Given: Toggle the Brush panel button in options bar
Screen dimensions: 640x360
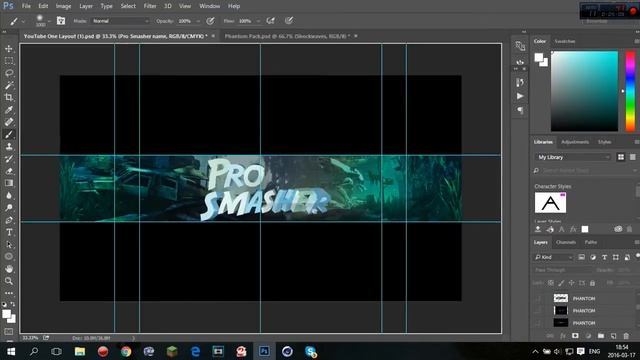Looking at the screenshot, I should (x=61, y=21).
